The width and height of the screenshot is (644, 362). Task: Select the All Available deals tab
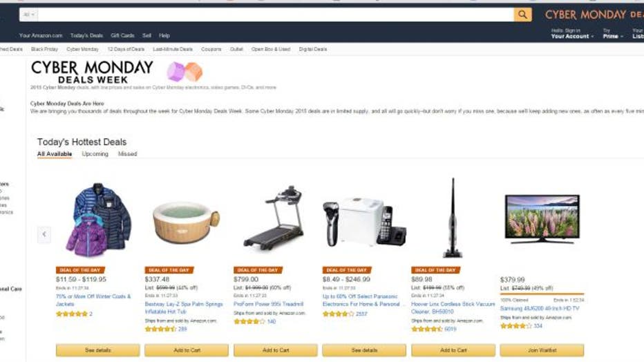click(55, 154)
